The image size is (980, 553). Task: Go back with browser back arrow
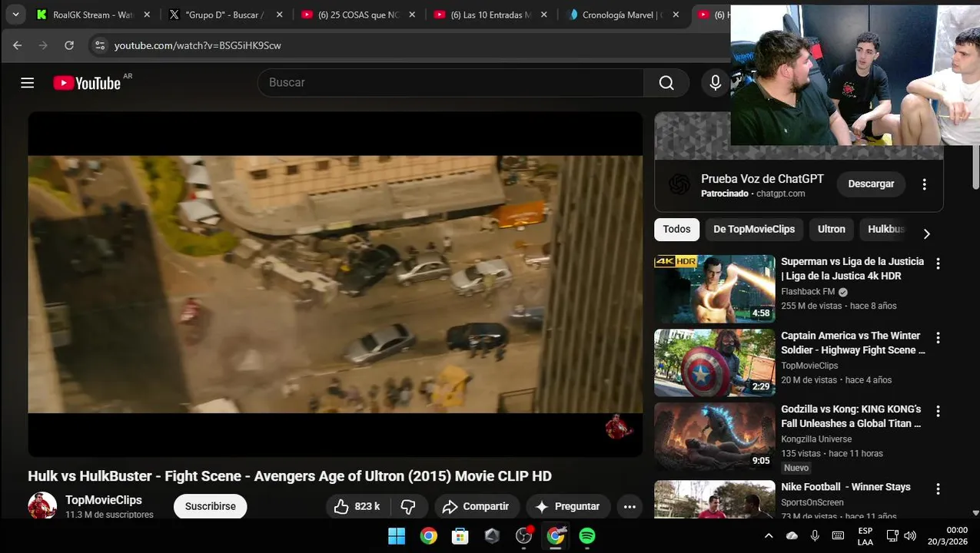(17, 45)
